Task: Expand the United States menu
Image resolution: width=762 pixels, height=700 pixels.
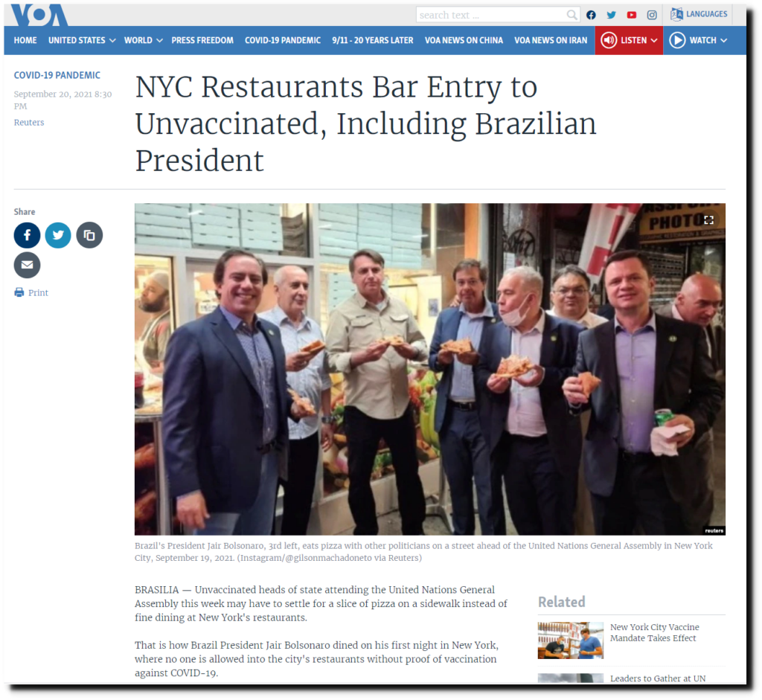Action: point(82,40)
